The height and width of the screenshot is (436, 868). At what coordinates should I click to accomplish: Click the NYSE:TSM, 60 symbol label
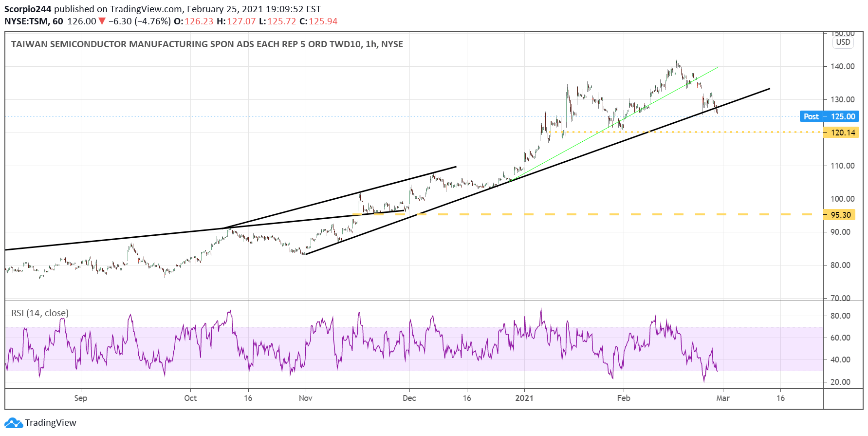pos(34,21)
